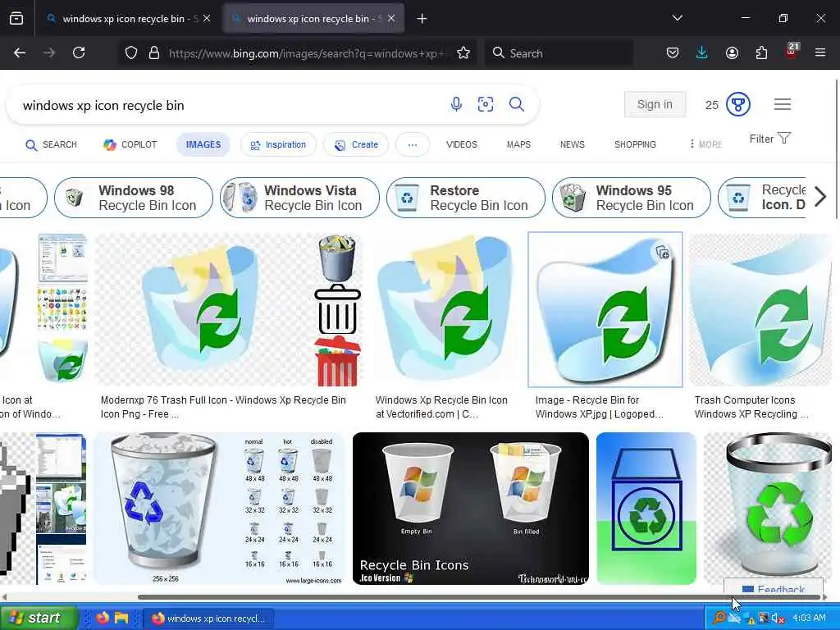Click the Bing visual search camera icon
Image resolution: width=840 pixels, height=630 pixels.
[486, 104]
